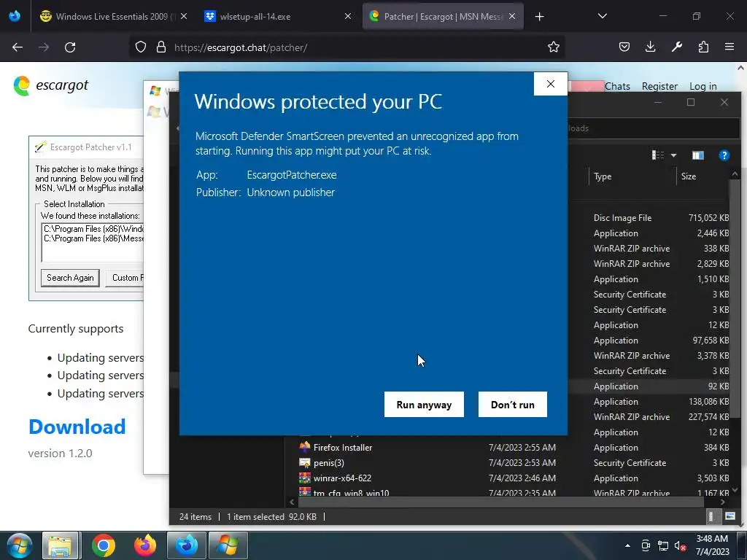Click the Explorer horizontal scrollbar
The height and width of the screenshot is (560, 747).
(x=500, y=502)
